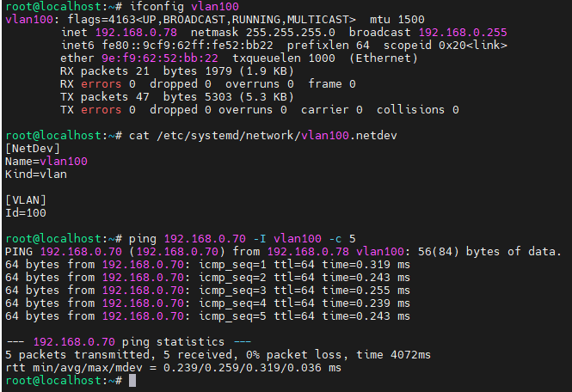Click the 'ping statistics' header line
The width and height of the screenshot is (572, 392).
pyautogui.click(x=129, y=342)
